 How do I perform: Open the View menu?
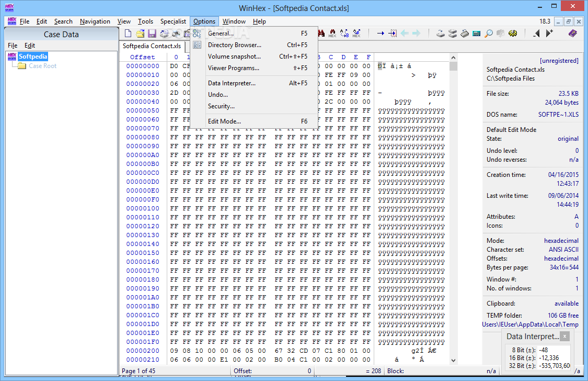[x=124, y=21]
